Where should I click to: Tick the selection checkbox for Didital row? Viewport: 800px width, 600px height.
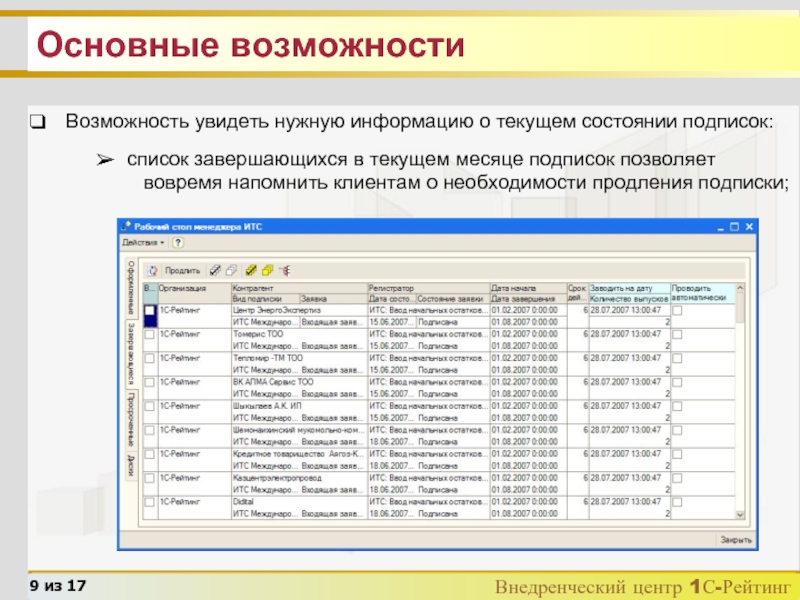(149, 502)
